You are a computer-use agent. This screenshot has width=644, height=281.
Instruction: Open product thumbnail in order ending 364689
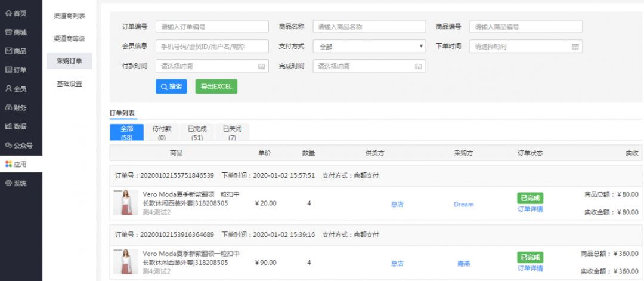126,262
